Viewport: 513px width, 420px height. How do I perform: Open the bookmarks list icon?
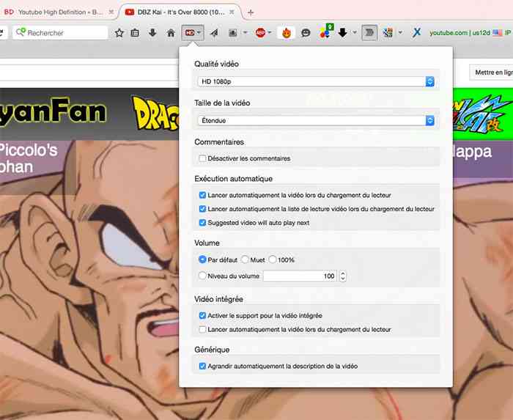point(135,33)
